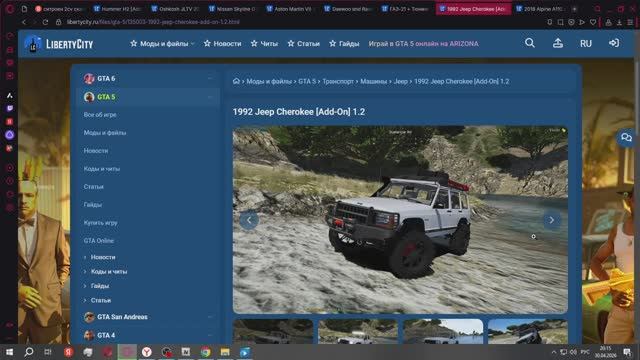The height and width of the screenshot is (360, 640).
Task: Click the browser downloads icon
Action: tap(619, 22)
